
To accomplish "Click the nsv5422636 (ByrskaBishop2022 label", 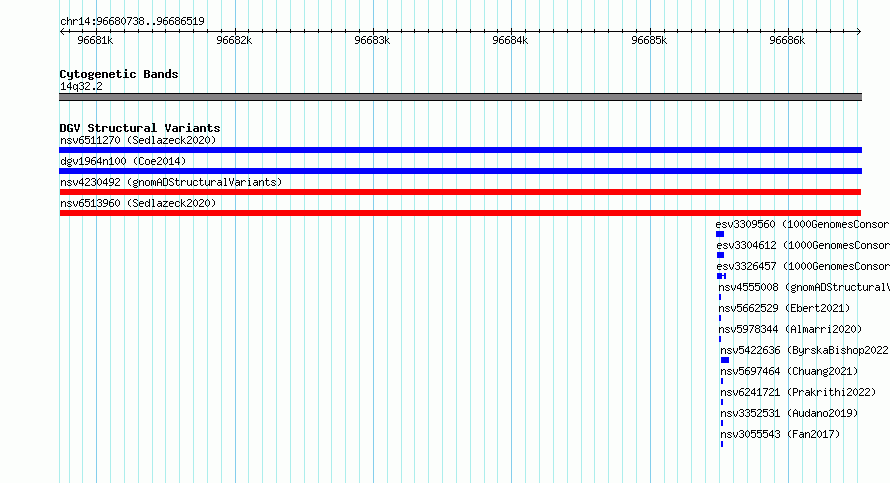I will click(804, 350).
